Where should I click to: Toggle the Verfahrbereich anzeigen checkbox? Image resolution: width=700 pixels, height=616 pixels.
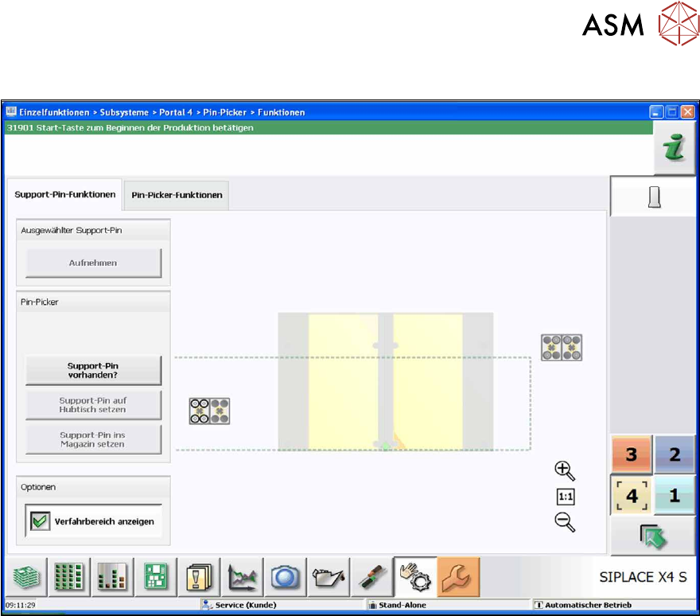tap(38, 521)
